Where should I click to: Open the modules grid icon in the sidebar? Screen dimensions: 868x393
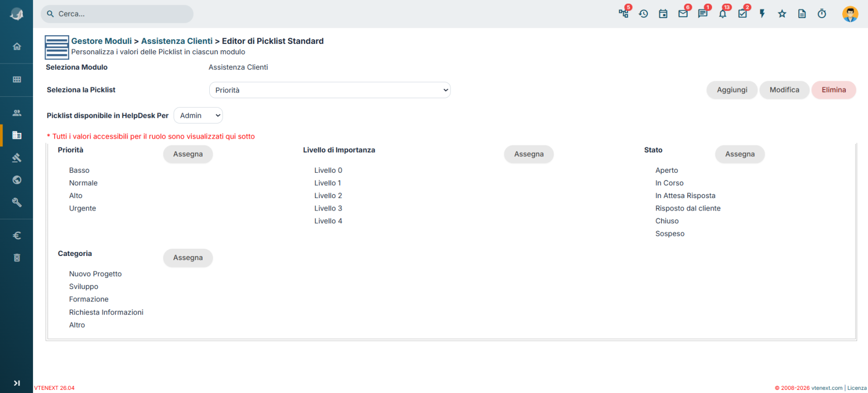tap(17, 80)
